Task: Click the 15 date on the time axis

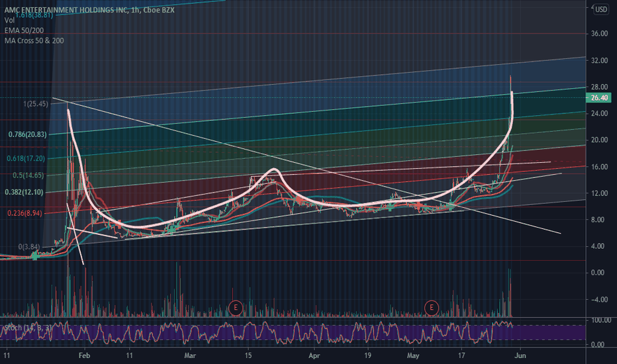Action: coord(248,356)
